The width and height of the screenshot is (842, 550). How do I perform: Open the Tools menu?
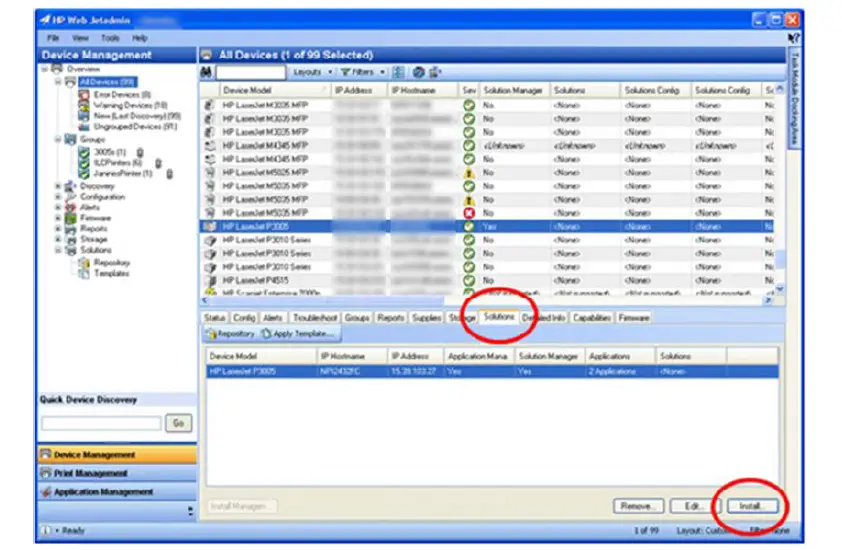point(110,38)
